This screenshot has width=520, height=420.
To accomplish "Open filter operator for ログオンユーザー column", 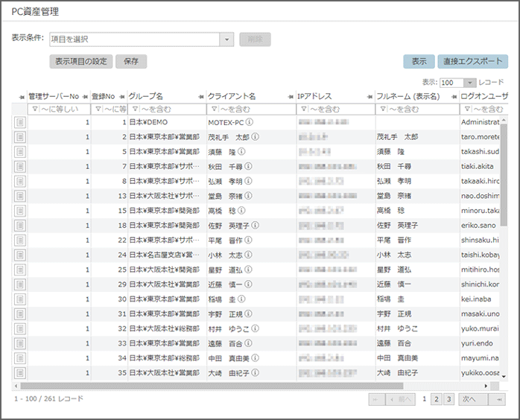I will (x=467, y=109).
